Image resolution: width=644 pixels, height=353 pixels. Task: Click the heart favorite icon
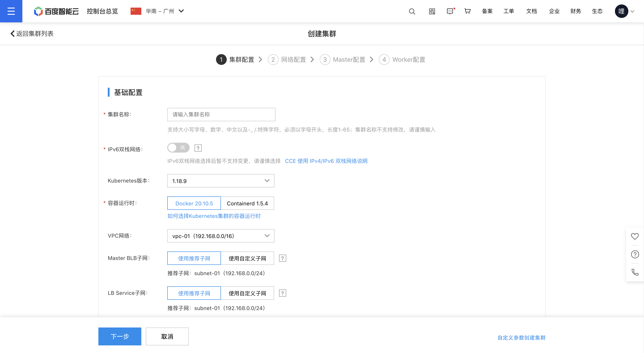click(x=635, y=236)
